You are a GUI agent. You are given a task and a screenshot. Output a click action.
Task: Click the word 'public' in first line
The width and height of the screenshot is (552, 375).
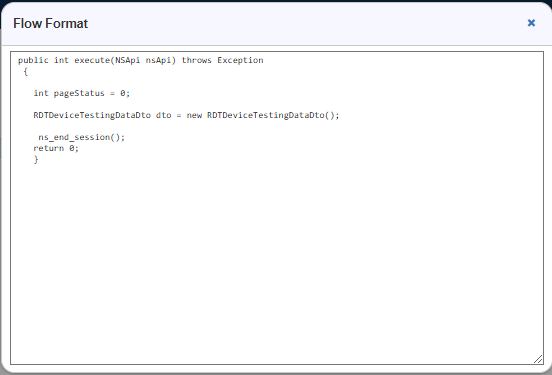33,60
